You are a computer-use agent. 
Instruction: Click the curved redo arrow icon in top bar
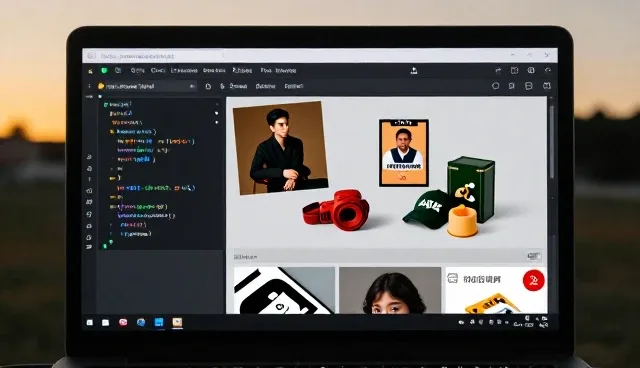coord(548,71)
